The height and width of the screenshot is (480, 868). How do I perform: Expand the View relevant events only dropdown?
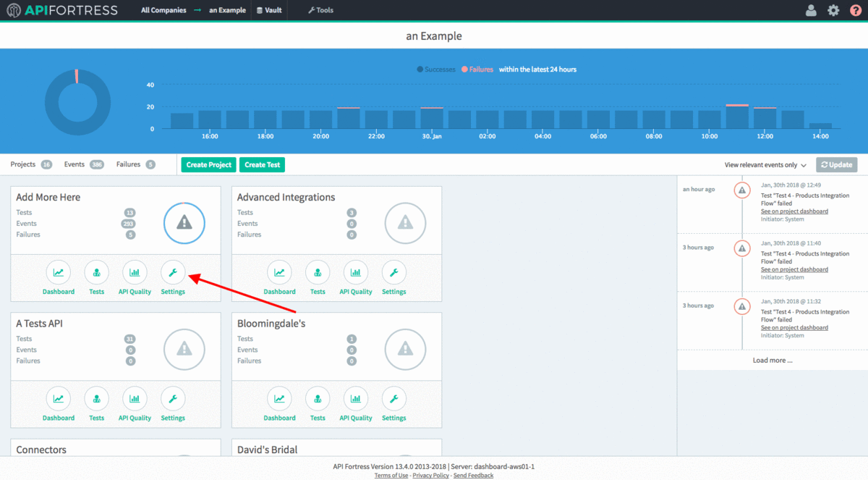tap(765, 165)
